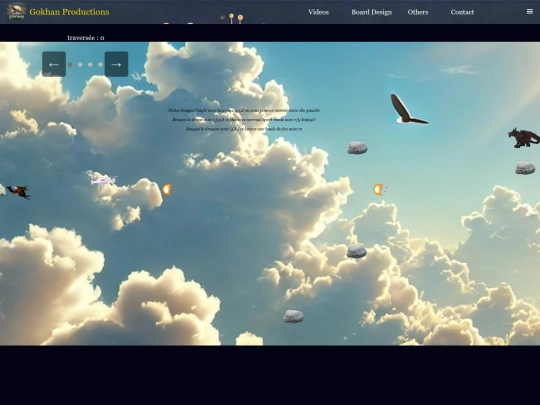Open the Videos menu
The width and height of the screenshot is (540, 405).
pyautogui.click(x=318, y=12)
